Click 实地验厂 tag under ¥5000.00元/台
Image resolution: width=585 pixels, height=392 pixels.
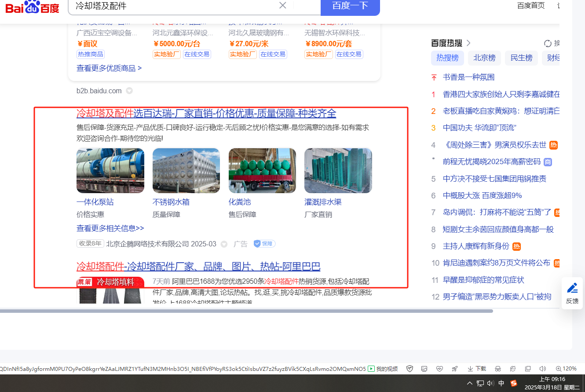coord(167,54)
